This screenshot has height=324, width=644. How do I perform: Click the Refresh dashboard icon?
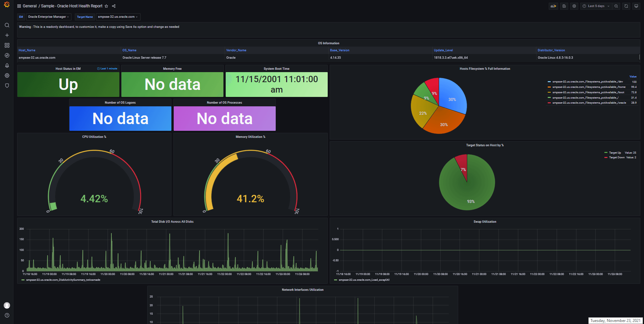point(626,6)
